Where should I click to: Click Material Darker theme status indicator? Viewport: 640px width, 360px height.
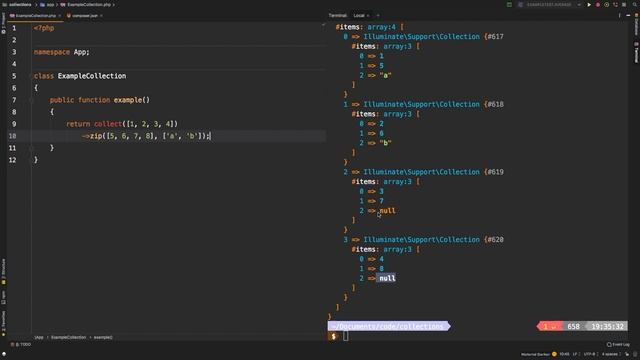(538, 354)
